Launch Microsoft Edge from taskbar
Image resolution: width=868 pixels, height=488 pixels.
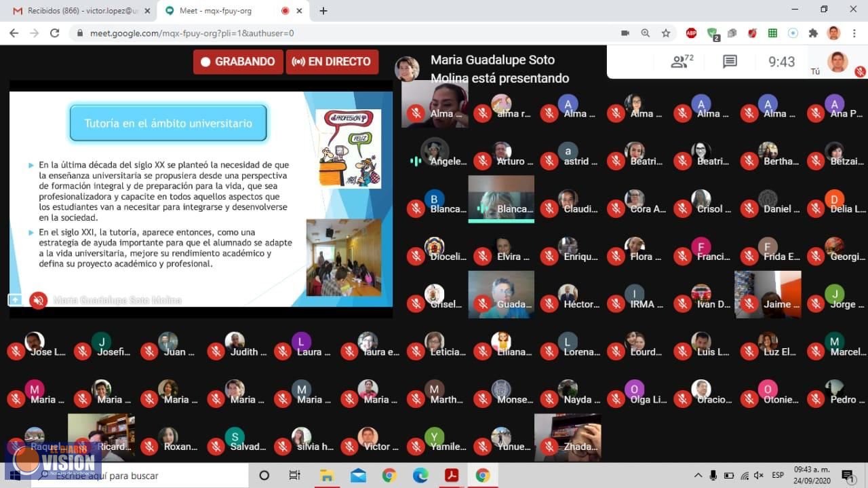tap(420, 475)
